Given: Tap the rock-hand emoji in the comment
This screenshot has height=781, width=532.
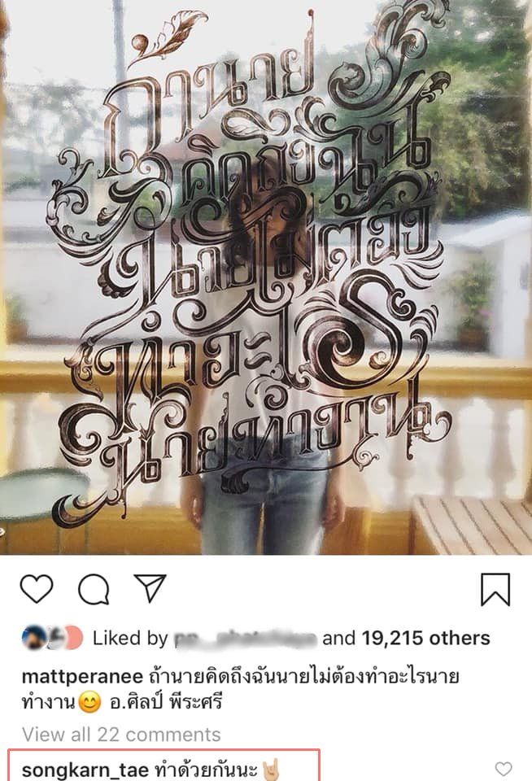Looking at the screenshot, I should [271, 770].
